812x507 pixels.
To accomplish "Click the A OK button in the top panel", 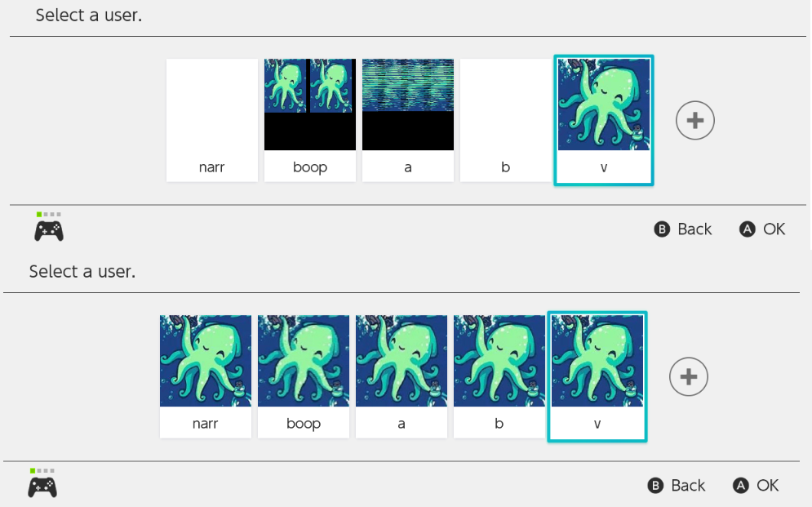I will tap(762, 229).
